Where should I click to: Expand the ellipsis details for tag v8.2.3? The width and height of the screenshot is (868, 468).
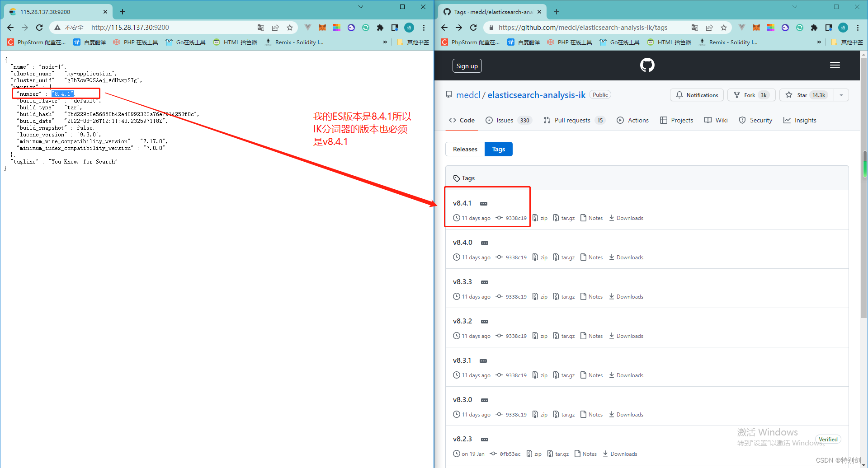point(485,440)
